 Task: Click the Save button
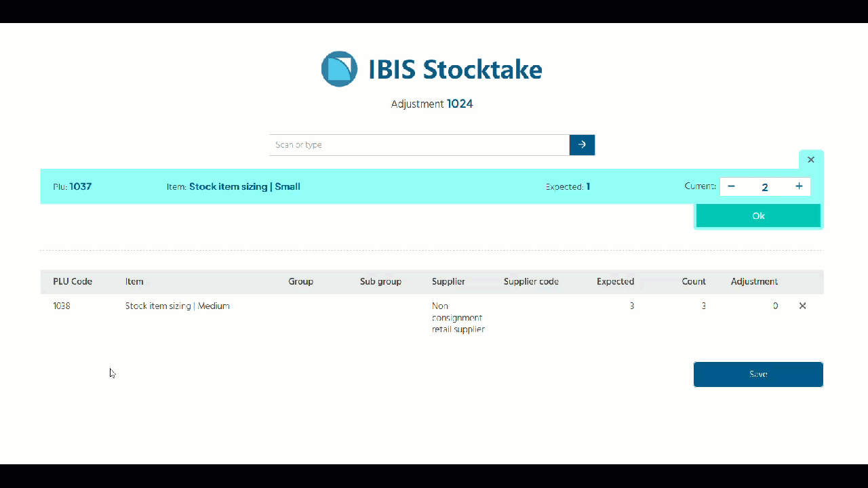coord(758,374)
